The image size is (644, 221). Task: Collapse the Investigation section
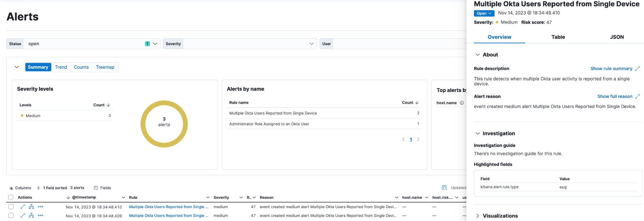(x=477, y=134)
